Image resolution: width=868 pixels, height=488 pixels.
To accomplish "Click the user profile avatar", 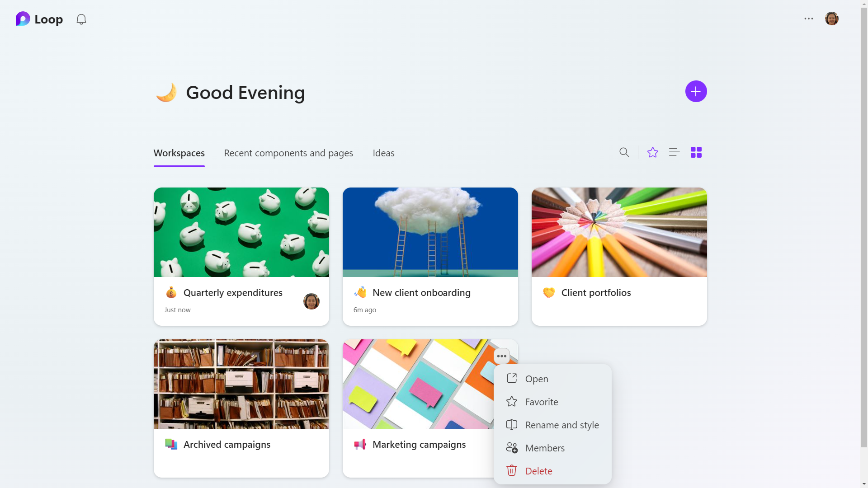I will (x=831, y=19).
